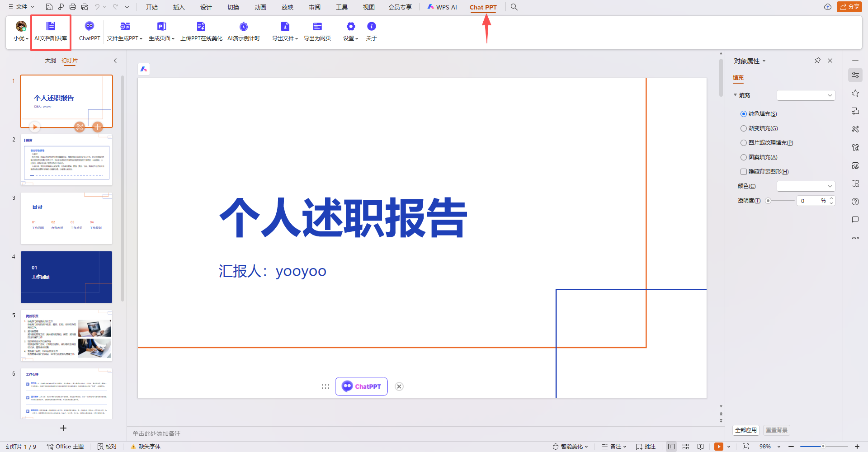The image size is (868, 452).
Task: Select 图片或纹理填充 radio option
Action: (744, 143)
